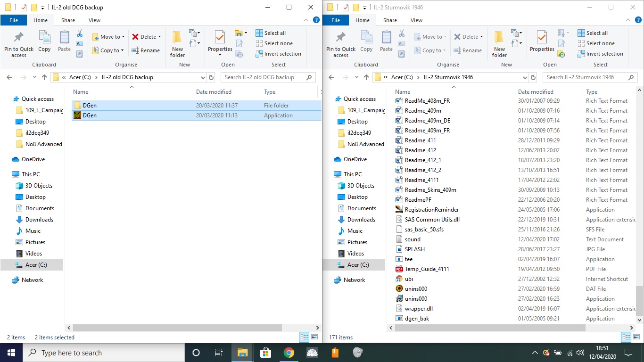The height and width of the screenshot is (362, 644).
Task: Open View tab in IL-2 Sturmovik 1946 window
Action: pos(416,20)
